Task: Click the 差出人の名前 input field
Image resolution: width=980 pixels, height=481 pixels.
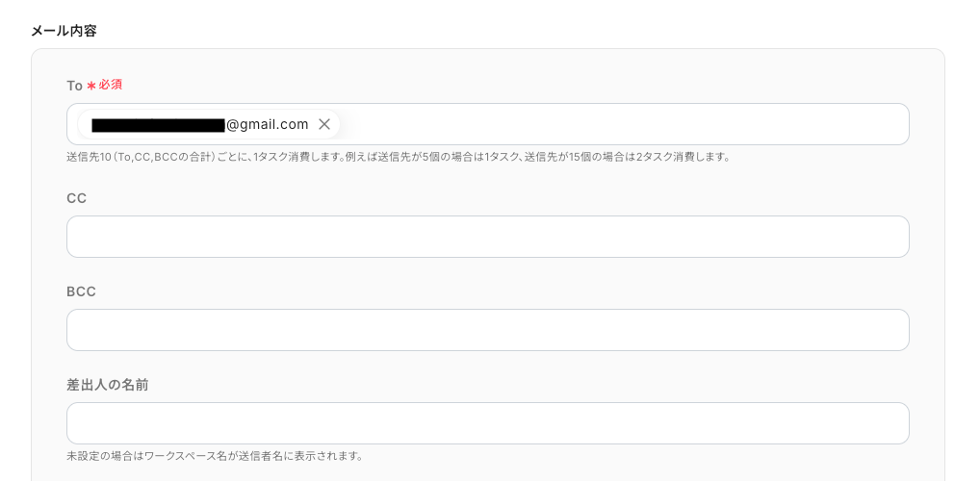Action: coord(487,423)
